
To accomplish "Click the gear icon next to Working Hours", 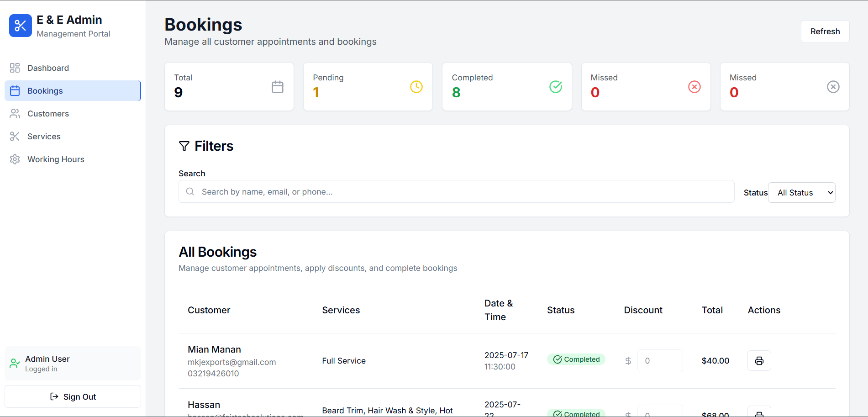I will click(x=15, y=159).
